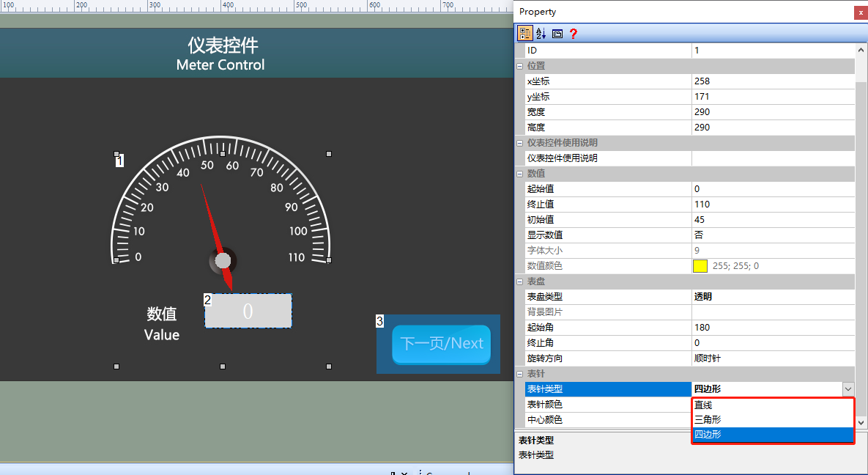Click the 下一页/Next button
This screenshot has width=868, height=475.
click(x=441, y=344)
